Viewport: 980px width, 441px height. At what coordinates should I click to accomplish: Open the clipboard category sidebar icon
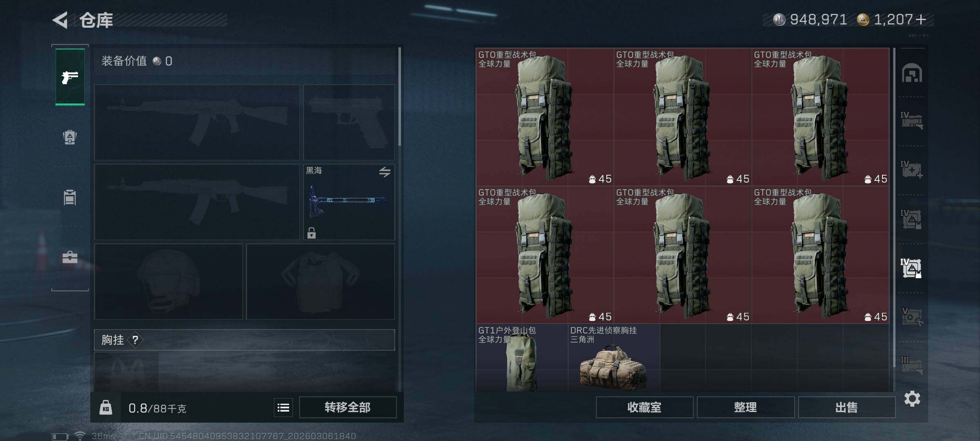(x=70, y=197)
